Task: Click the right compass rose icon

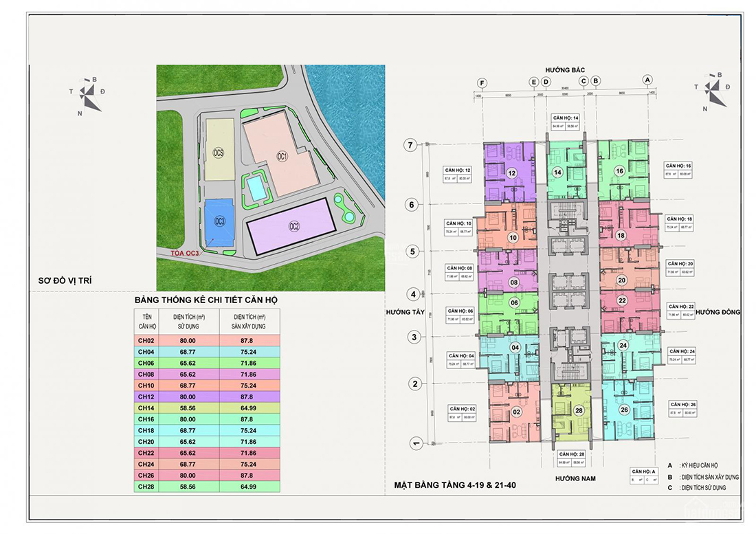Action: (x=712, y=91)
